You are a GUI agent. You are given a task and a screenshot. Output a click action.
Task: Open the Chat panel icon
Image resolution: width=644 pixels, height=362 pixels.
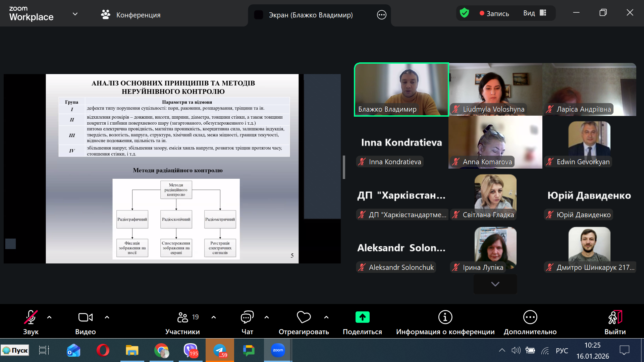pyautogui.click(x=247, y=317)
